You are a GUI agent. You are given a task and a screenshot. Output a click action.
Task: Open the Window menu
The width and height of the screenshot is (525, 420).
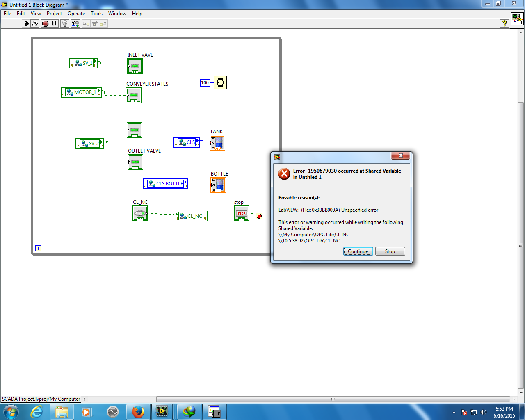click(x=117, y=14)
